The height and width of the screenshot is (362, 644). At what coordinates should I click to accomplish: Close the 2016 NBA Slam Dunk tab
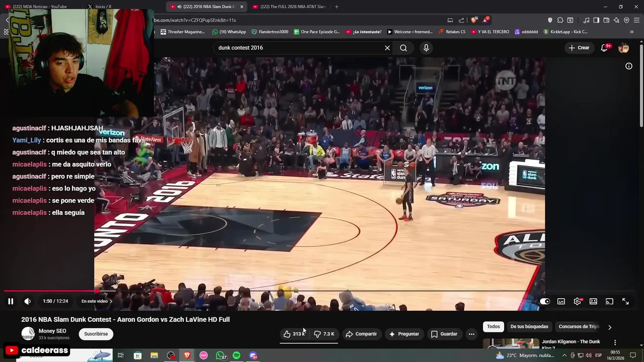pyautogui.click(x=242, y=7)
